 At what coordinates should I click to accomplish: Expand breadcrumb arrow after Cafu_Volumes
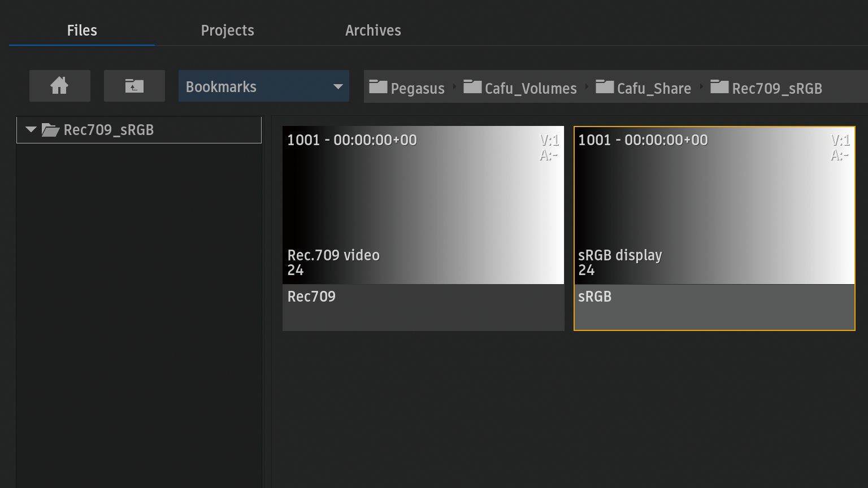pyautogui.click(x=587, y=86)
